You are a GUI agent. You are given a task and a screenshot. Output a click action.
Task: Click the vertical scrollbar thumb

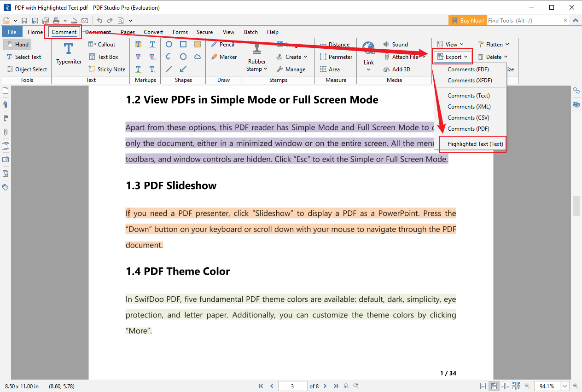(x=576, y=205)
